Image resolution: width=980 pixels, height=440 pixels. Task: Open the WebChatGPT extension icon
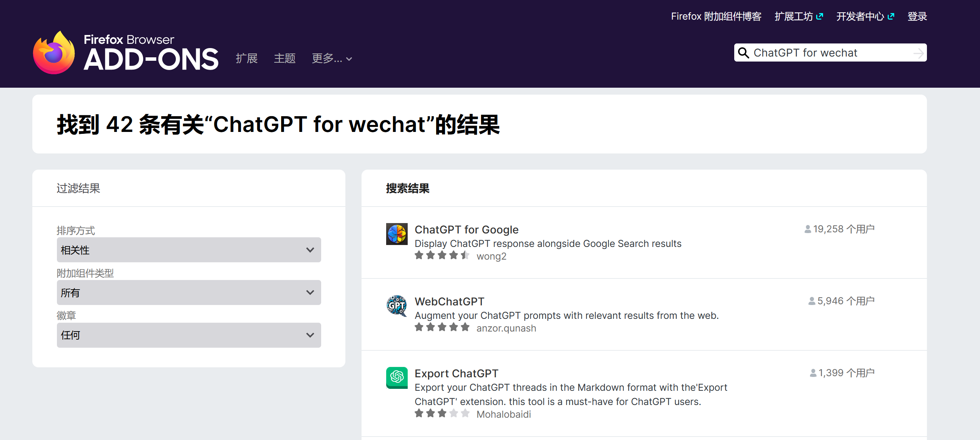[x=397, y=306]
